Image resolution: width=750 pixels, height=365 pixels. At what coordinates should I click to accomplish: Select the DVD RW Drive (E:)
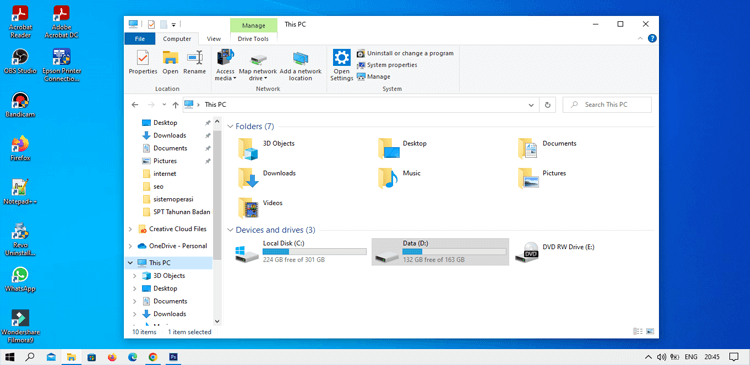pos(555,252)
